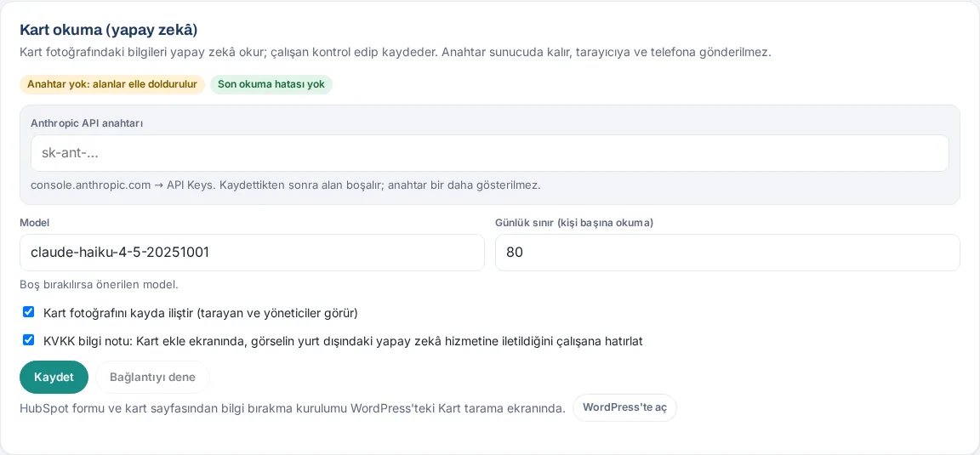Click the 'Anahtar yok: alanlar elle doldurulur' badge
The height and width of the screenshot is (455, 980).
[112, 84]
